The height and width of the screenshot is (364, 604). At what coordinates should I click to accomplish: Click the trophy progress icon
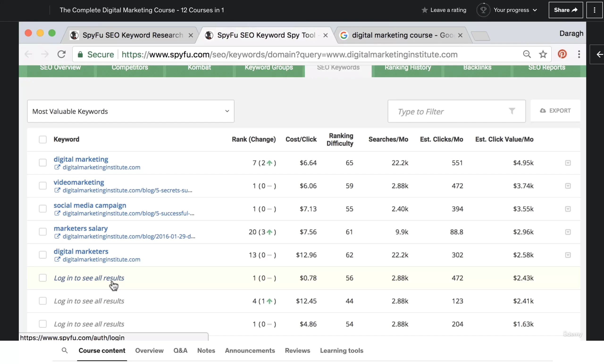483,10
